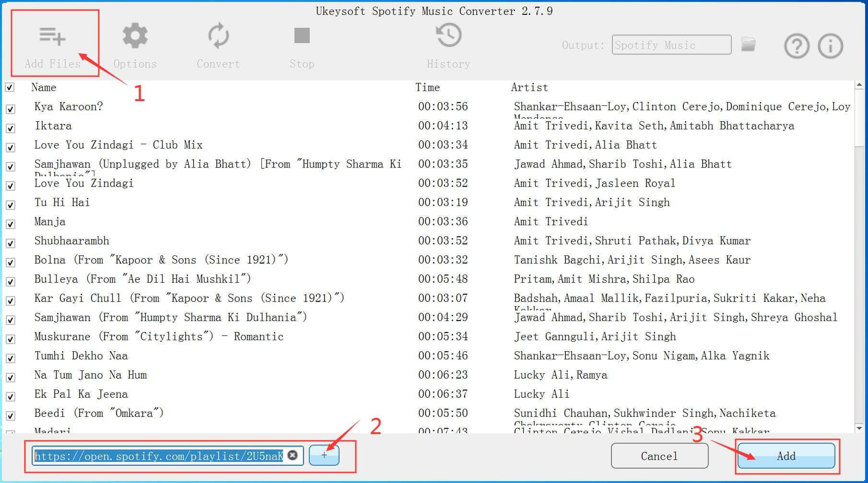The height and width of the screenshot is (483, 868).
Task: Select Bolna (From "Kapoor & Sons") song
Action: tap(161, 260)
